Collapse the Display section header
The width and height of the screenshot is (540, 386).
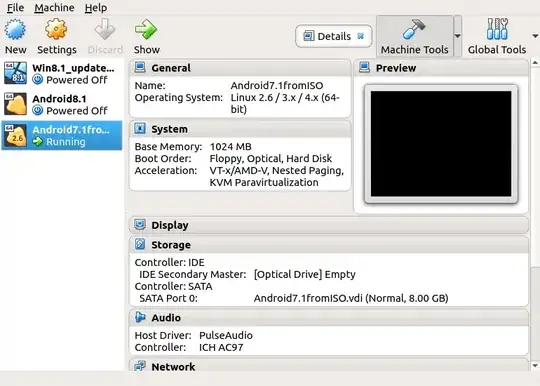(x=329, y=225)
